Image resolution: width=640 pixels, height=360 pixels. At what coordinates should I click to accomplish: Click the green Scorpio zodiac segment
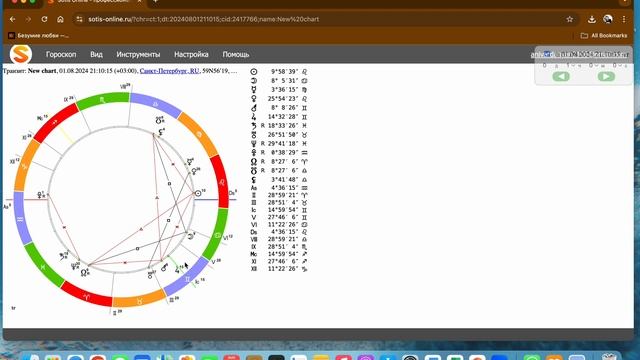(x=102, y=100)
